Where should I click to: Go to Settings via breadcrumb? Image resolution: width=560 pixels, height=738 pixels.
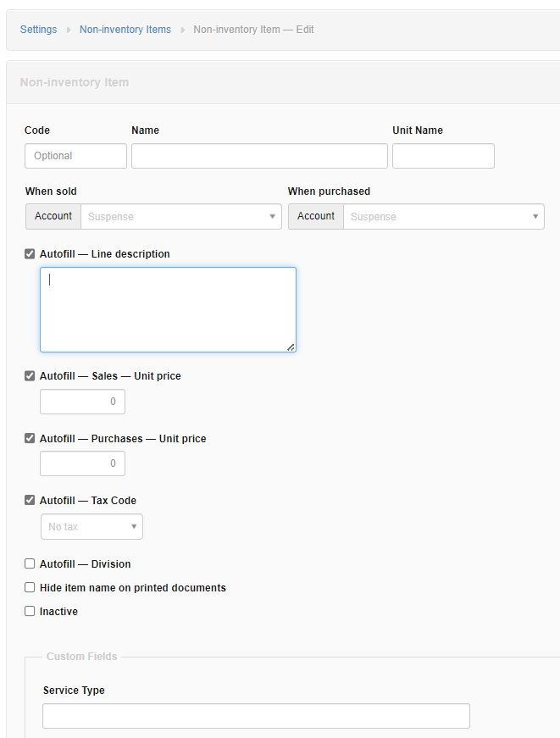coord(38,29)
